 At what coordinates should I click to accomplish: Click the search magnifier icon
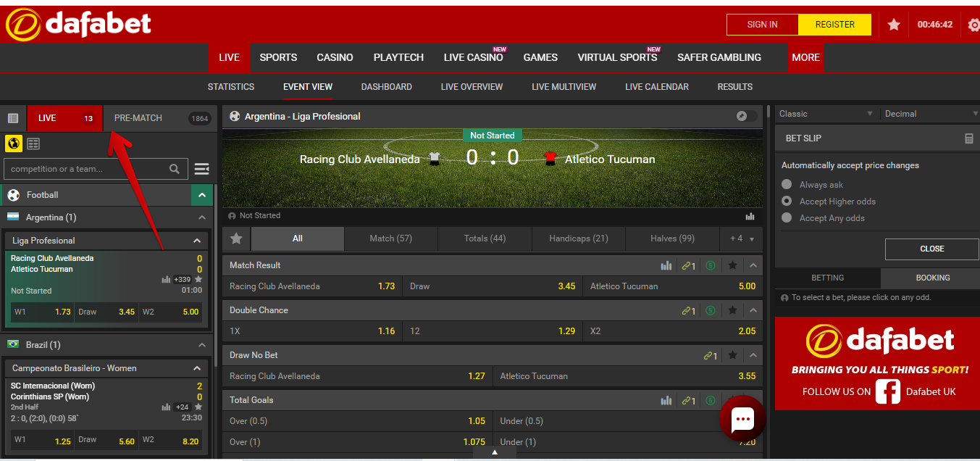[175, 169]
